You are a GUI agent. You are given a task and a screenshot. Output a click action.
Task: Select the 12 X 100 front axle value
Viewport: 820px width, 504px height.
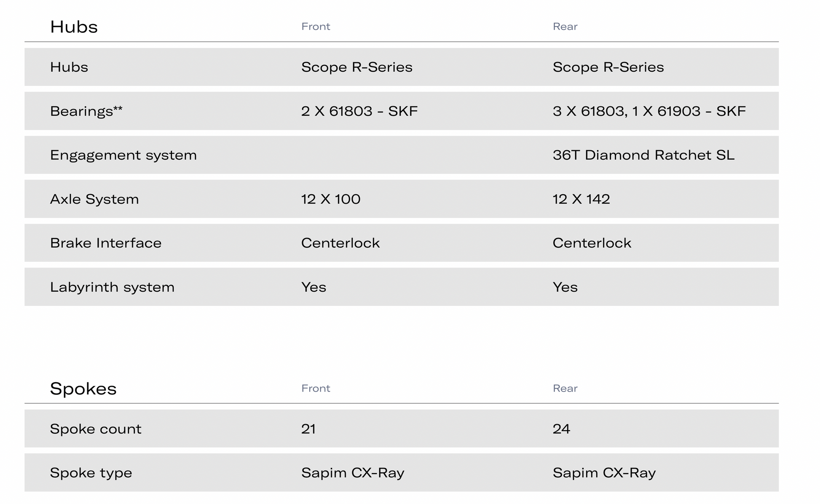(x=331, y=199)
